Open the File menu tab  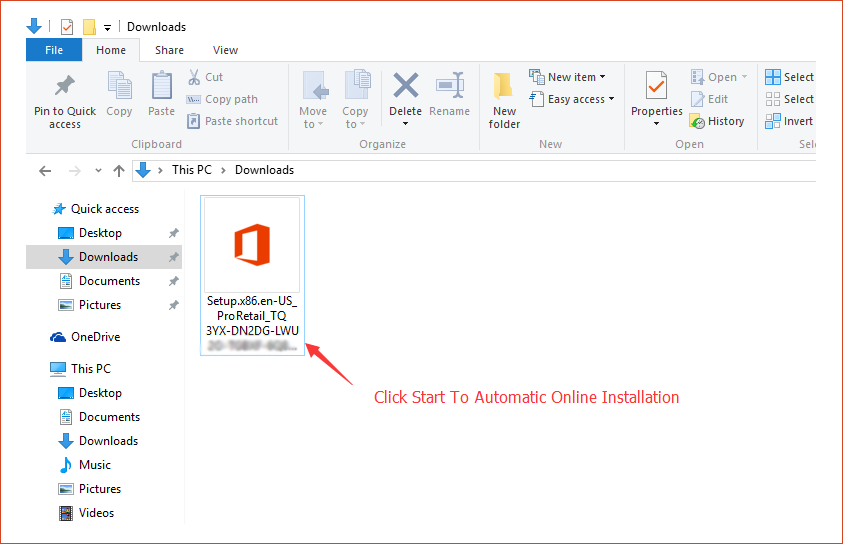point(54,50)
